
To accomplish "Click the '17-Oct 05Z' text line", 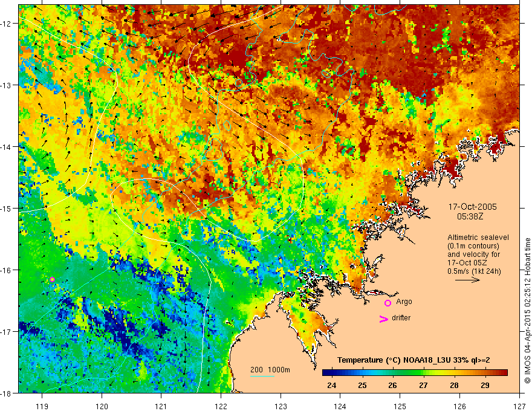I will point(465,263).
